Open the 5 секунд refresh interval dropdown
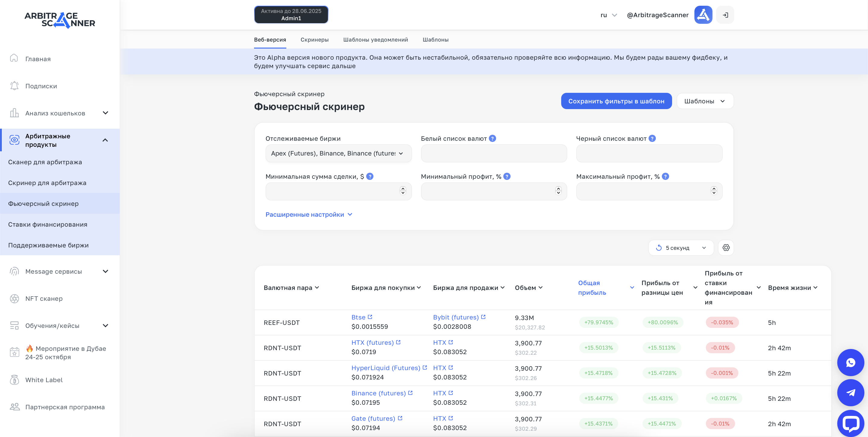 681,248
